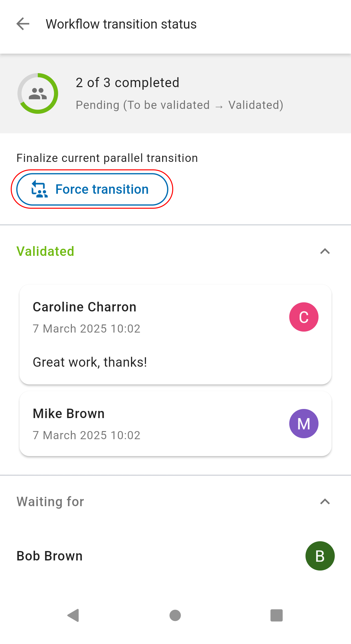The width and height of the screenshot is (351, 644).
Task: Tap the Android recents square button
Action: 277,615
